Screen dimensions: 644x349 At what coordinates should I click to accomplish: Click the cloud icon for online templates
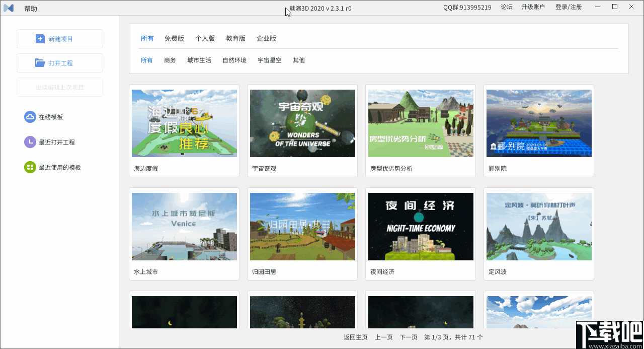[x=30, y=117]
